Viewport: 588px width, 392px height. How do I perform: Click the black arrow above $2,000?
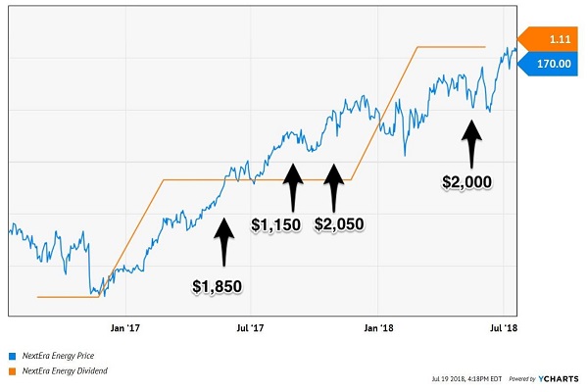tap(471, 144)
